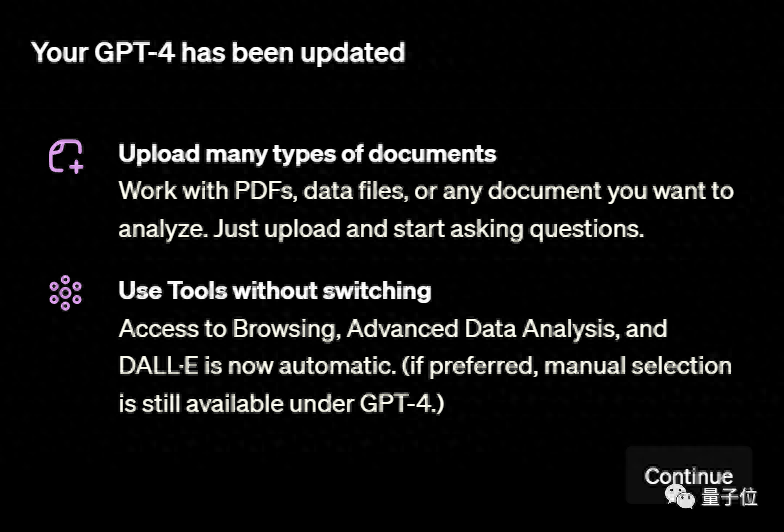
Task: Click "GPT-4" in the parenthetical note
Action: (406, 403)
